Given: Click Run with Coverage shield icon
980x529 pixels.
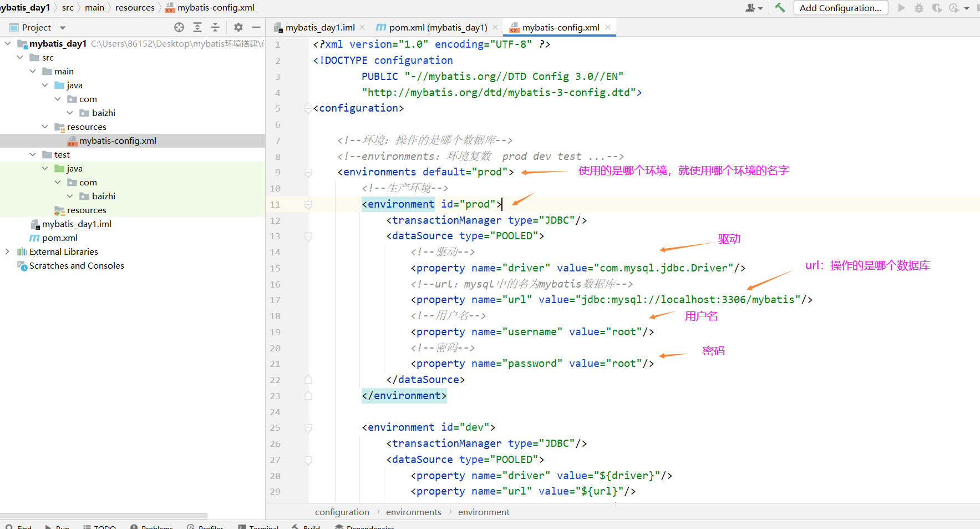Looking at the screenshot, I should pyautogui.click(x=937, y=8).
